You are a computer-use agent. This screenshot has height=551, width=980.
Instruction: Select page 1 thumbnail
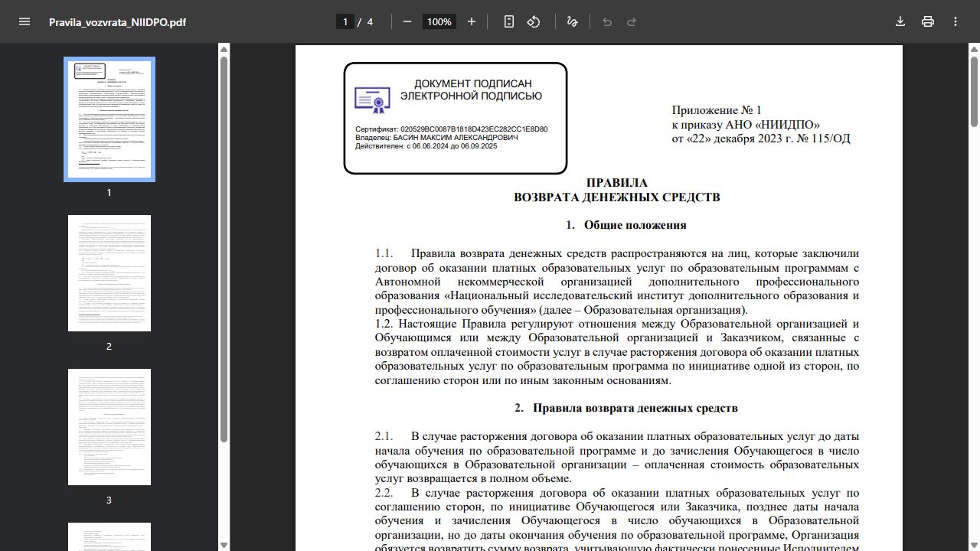coord(109,119)
